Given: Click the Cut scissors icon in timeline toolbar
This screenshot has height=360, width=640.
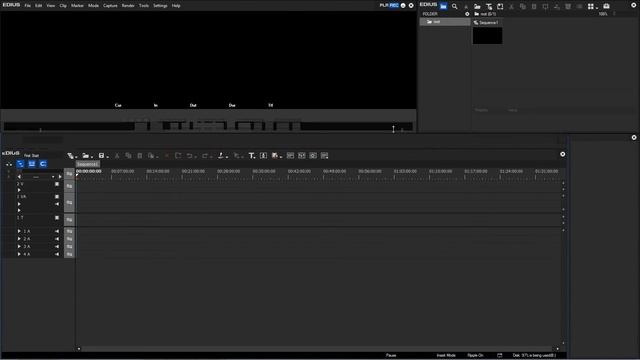Looking at the screenshot, I should [117, 156].
